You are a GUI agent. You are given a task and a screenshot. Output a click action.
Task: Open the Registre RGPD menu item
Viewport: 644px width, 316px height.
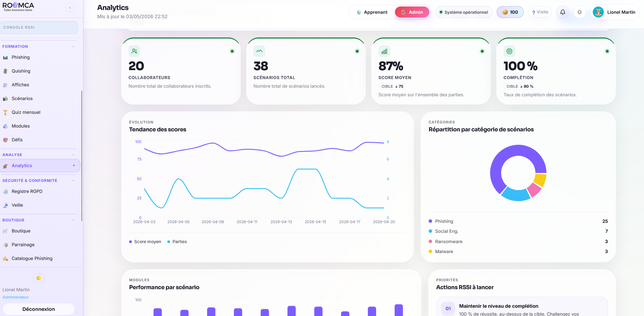40,192
